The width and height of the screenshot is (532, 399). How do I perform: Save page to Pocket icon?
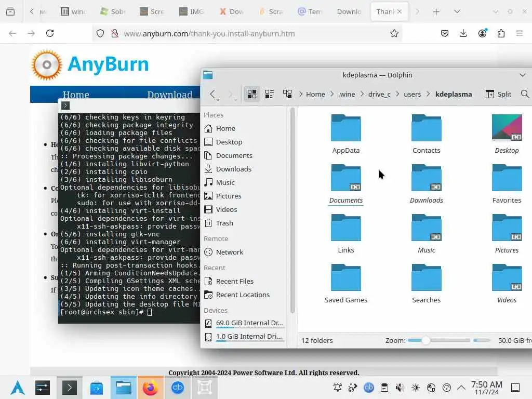(445, 33)
